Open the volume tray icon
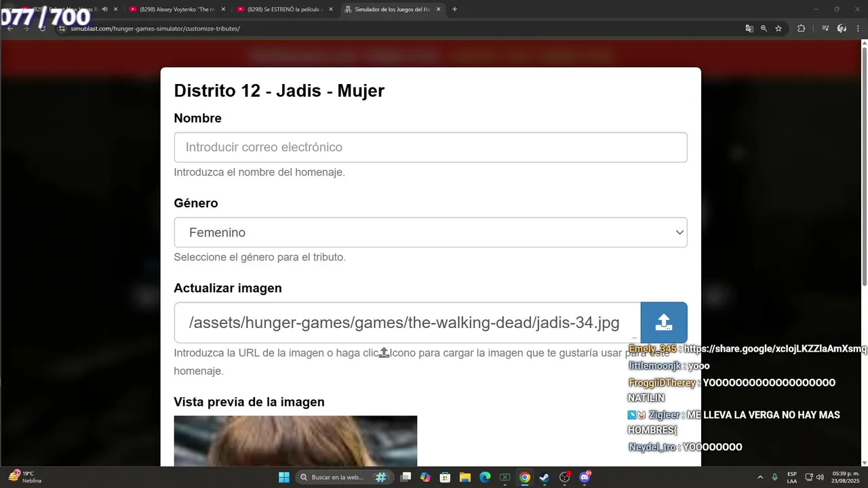This screenshot has height=488, width=868. click(x=820, y=477)
